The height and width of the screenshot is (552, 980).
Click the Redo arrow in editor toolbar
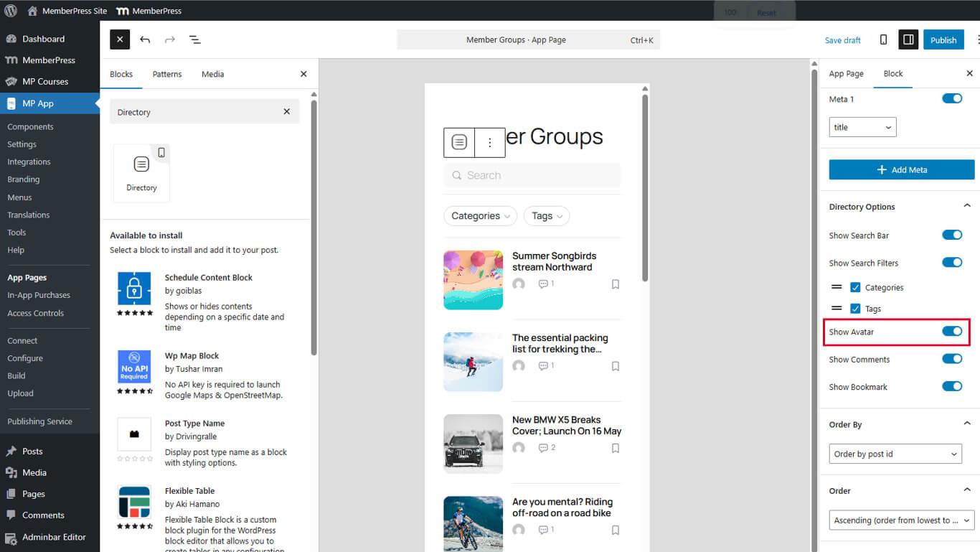tap(169, 39)
